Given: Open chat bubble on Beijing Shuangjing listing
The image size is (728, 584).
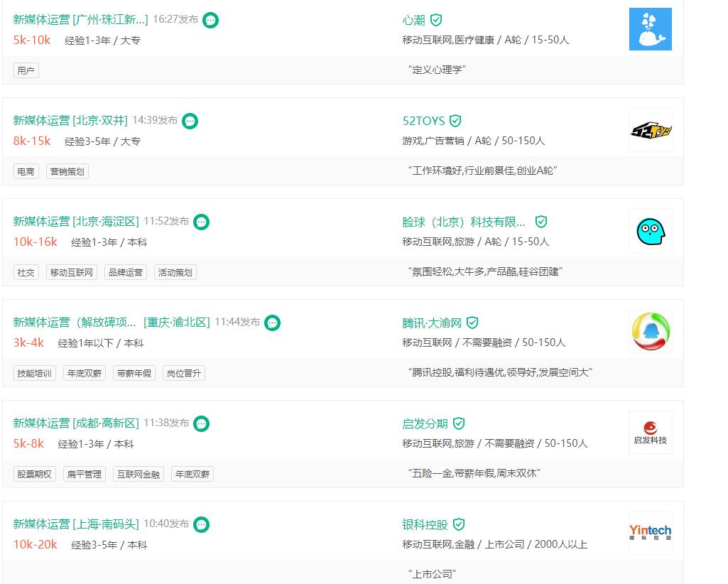Looking at the screenshot, I should (x=190, y=121).
